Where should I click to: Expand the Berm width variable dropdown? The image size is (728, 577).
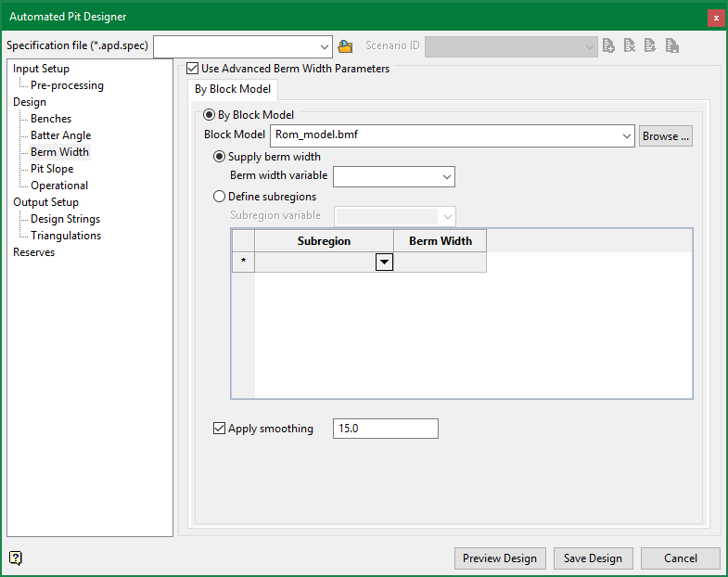pos(447,176)
